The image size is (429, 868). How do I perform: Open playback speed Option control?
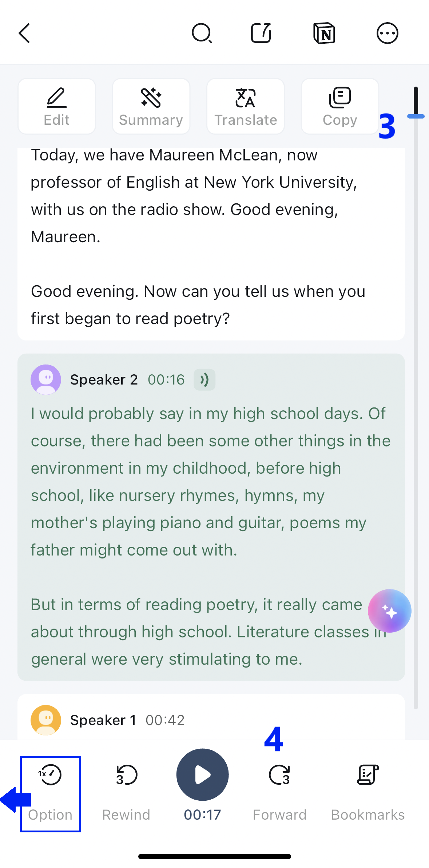(x=50, y=794)
